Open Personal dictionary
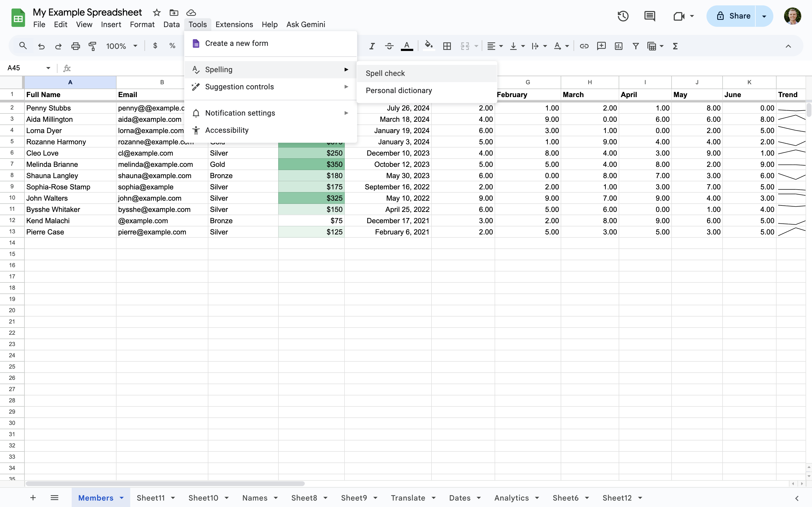This screenshot has height=507, width=812. pos(398,90)
